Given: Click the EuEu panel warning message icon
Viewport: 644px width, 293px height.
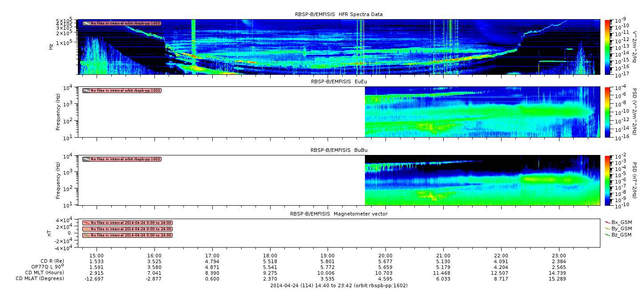Looking at the screenshot, I should pyautogui.click(x=86, y=90).
